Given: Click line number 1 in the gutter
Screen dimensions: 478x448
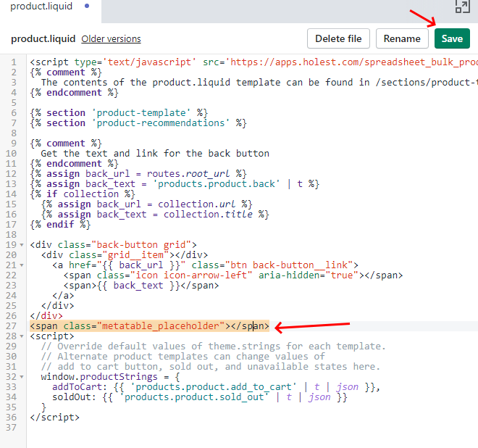Looking at the screenshot, I should [14, 62].
